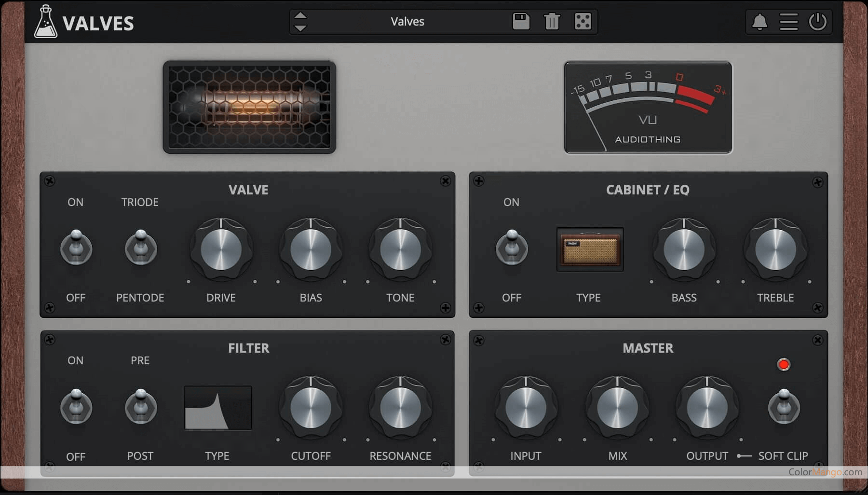Delete the preset using the trash icon

[x=552, y=21]
